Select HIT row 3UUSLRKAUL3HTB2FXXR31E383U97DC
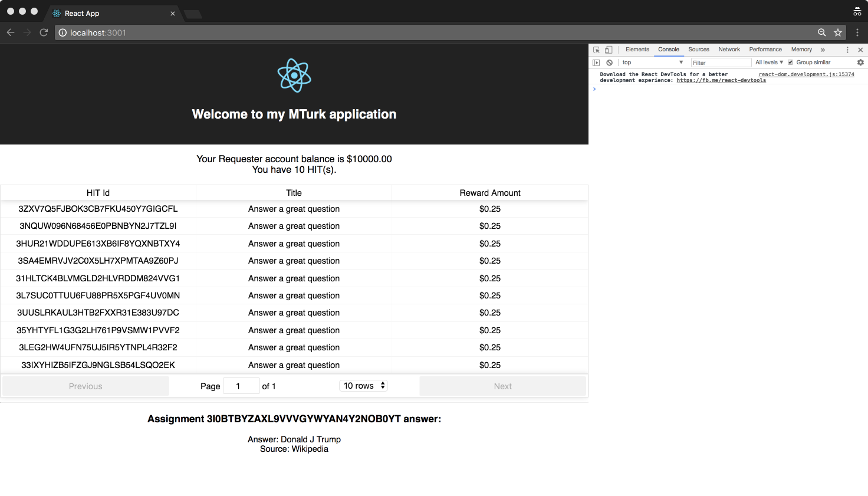The height and width of the screenshot is (496, 868). [294, 313]
